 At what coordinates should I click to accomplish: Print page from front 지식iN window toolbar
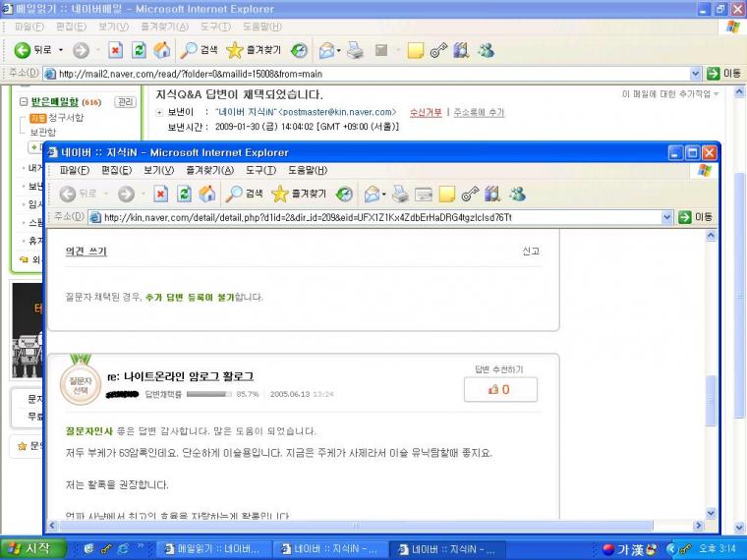coord(400,194)
